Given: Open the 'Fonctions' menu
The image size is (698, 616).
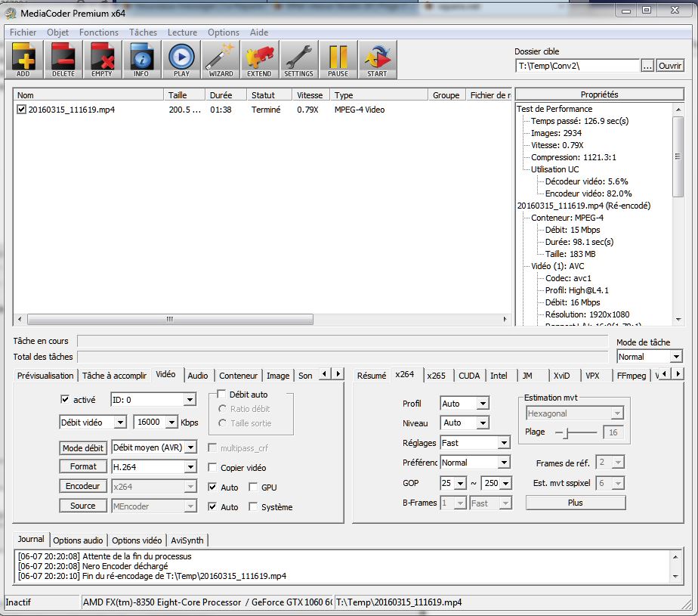Looking at the screenshot, I should (99, 32).
